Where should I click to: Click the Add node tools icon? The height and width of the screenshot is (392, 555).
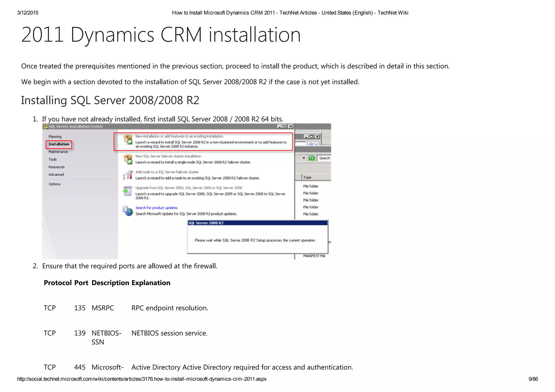(128, 175)
